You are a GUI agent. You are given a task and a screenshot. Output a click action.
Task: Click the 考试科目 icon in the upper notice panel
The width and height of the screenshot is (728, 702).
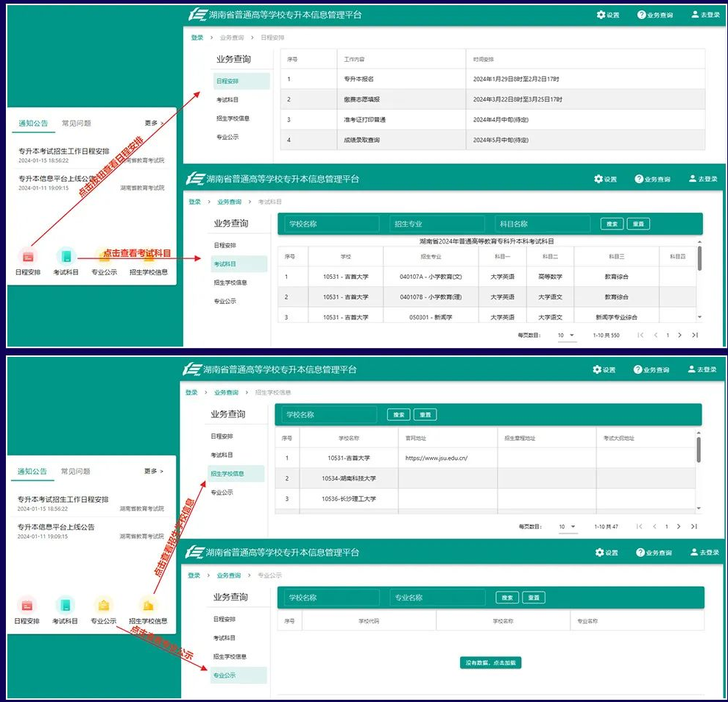click(x=66, y=256)
